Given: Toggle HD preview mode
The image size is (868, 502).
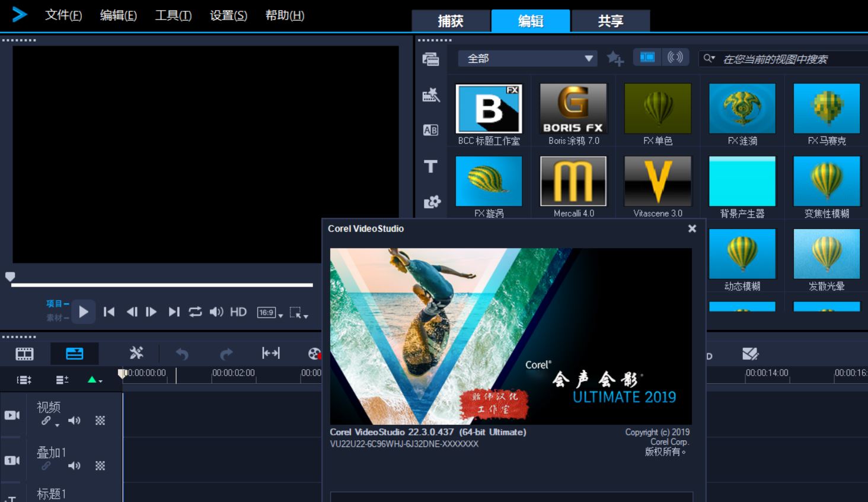Looking at the screenshot, I should click(238, 312).
